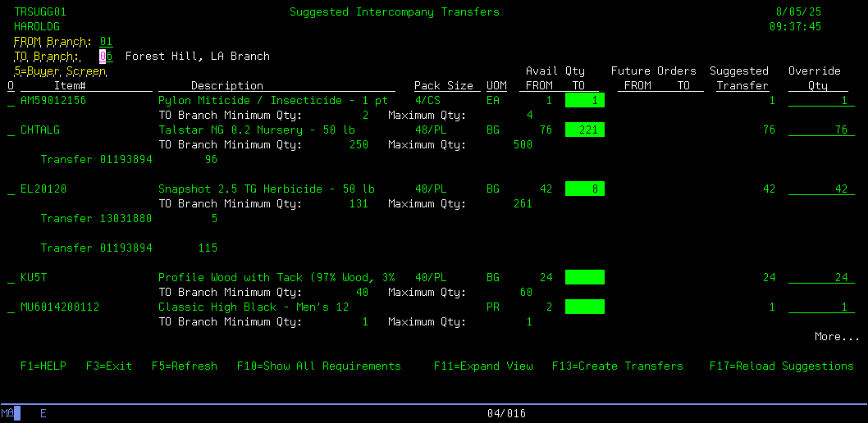Image resolution: width=868 pixels, height=423 pixels.
Task: Click the F1=HELP function key
Action: tap(43, 366)
